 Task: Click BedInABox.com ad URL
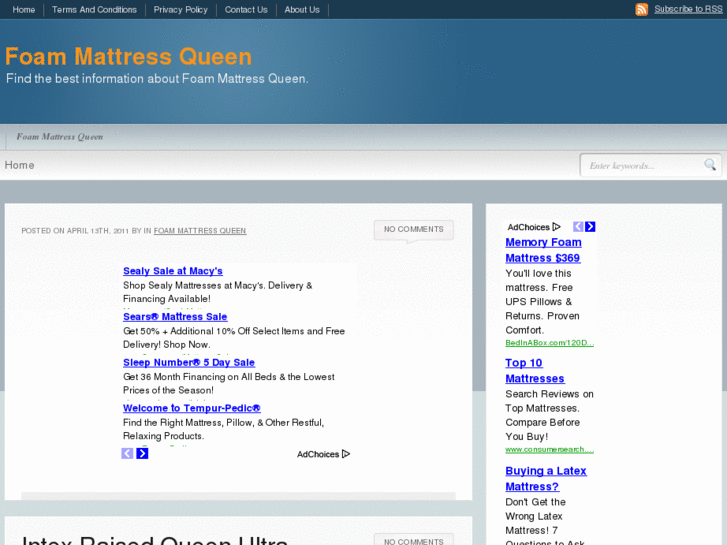(549, 343)
